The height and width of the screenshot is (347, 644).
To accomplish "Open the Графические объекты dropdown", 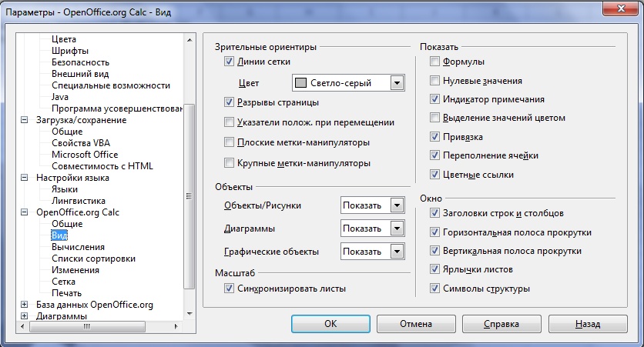I will point(397,251).
